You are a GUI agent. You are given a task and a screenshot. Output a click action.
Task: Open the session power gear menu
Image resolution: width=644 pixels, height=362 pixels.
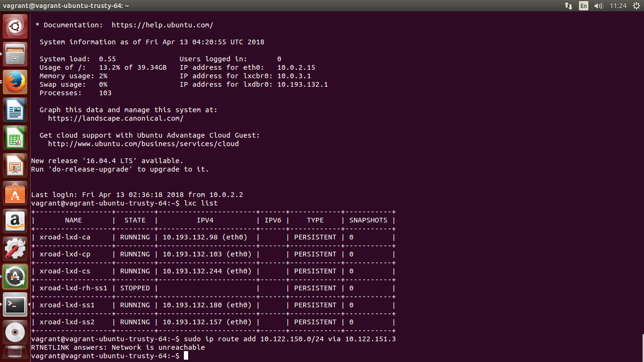point(637,6)
